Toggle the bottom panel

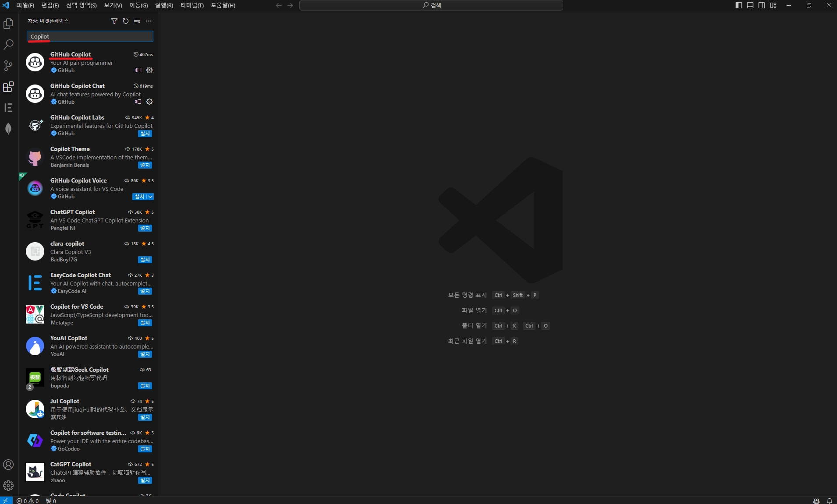point(750,5)
